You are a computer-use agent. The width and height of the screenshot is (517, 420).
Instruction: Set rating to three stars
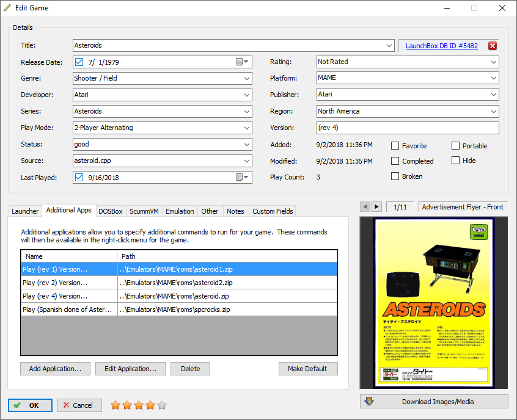[139, 405]
